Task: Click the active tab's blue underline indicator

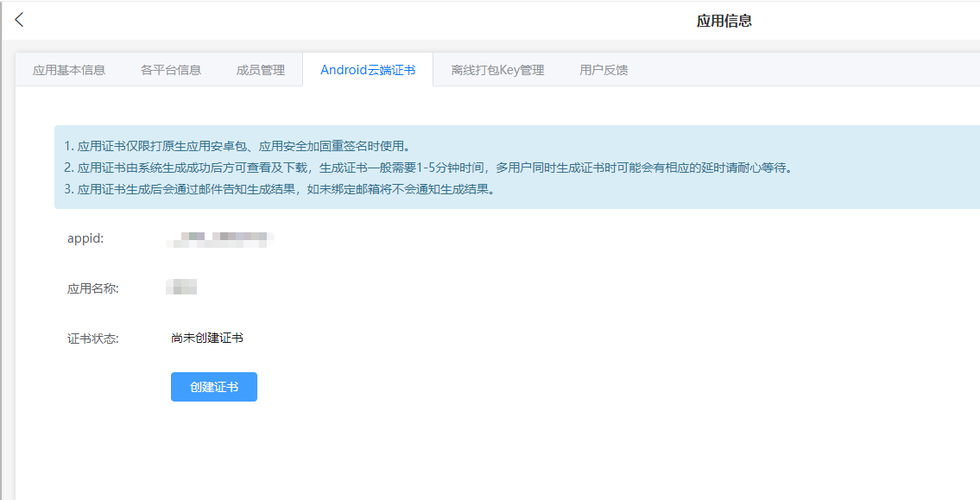Action: coord(367,86)
